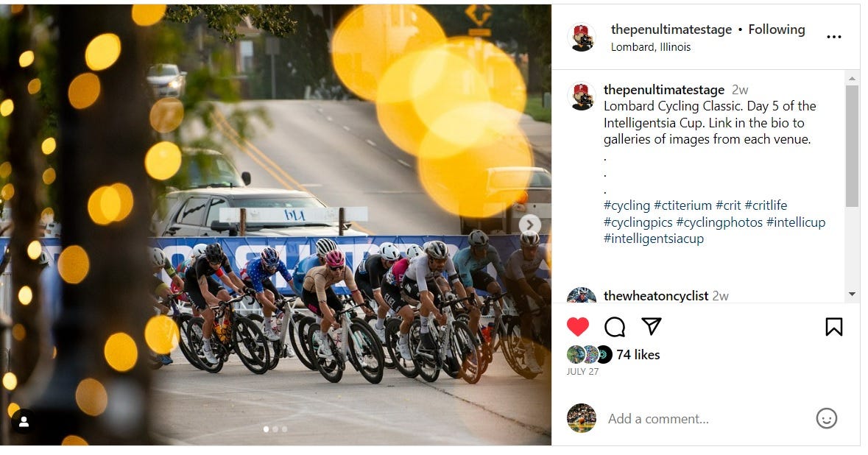
Task: Open the #cyclingphotos hashtag
Action: click(719, 222)
